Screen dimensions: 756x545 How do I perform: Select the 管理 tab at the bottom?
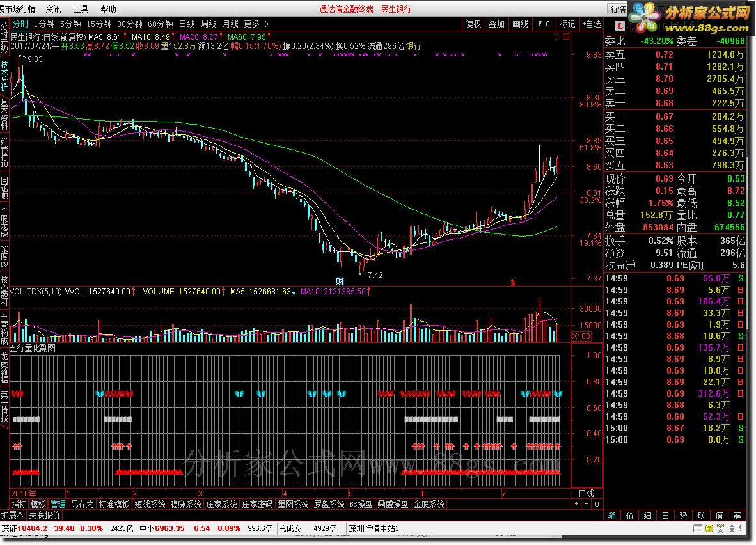coord(58,504)
